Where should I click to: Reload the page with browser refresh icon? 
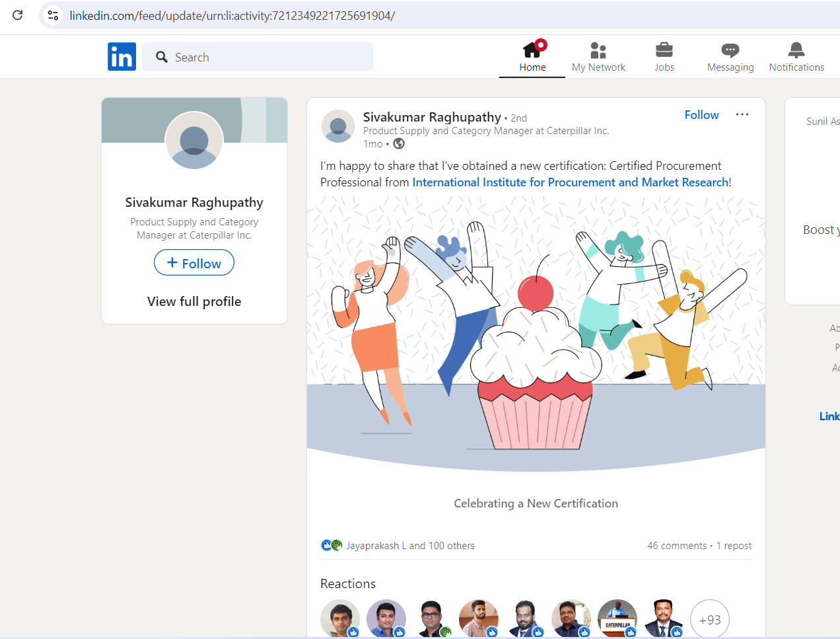coord(18,15)
